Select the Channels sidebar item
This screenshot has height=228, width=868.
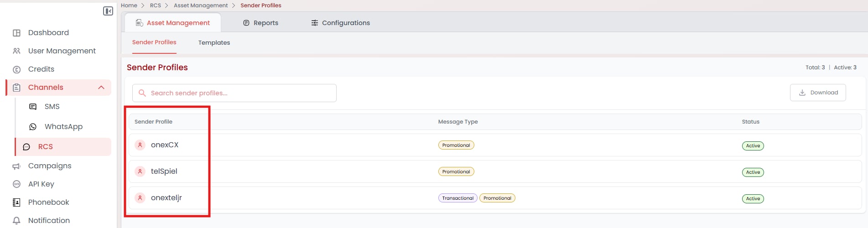click(x=58, y=88)
